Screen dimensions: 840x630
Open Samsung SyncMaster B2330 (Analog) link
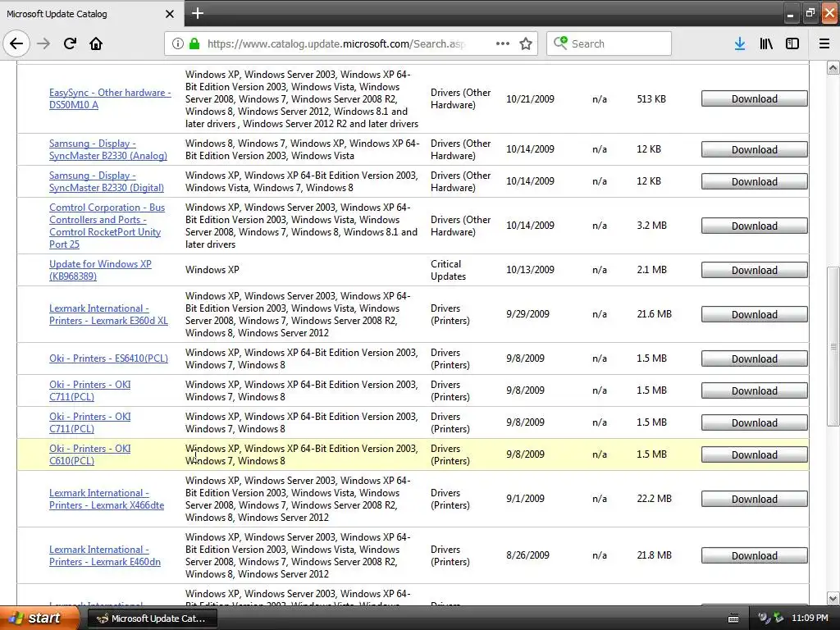click(108, 149)
